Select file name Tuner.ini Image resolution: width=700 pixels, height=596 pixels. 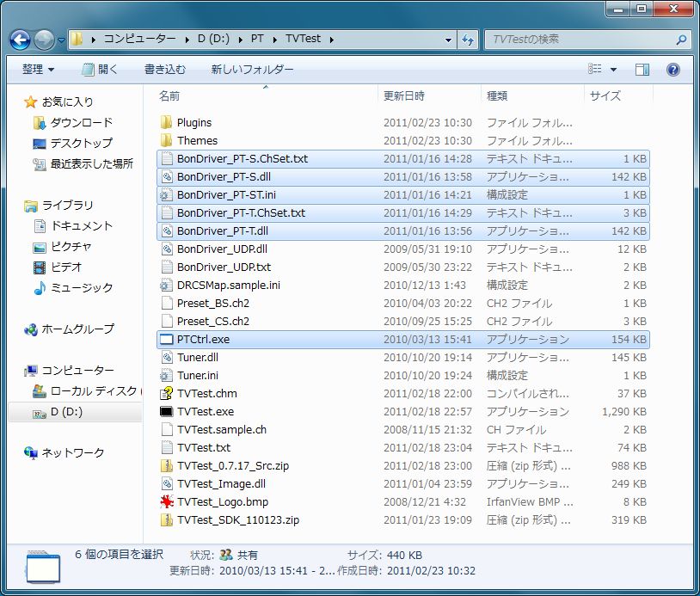[198, 376]
